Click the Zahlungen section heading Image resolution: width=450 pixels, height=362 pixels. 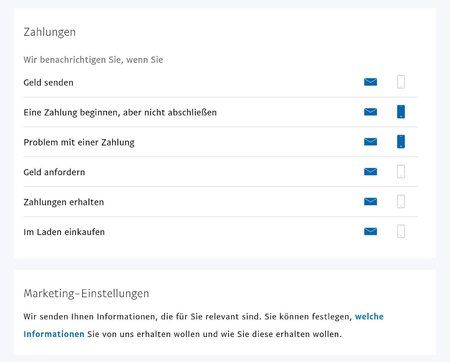click(50, 32)
